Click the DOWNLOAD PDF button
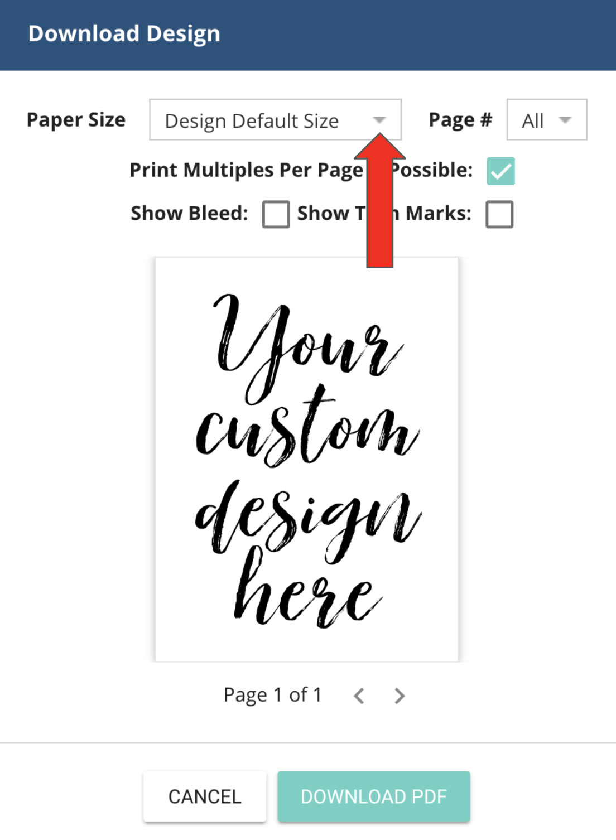 click(x=374, y=796)
